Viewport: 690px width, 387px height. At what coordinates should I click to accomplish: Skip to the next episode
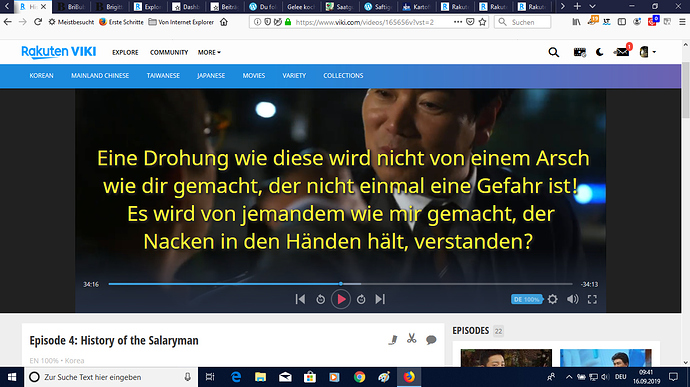[380, 299]
